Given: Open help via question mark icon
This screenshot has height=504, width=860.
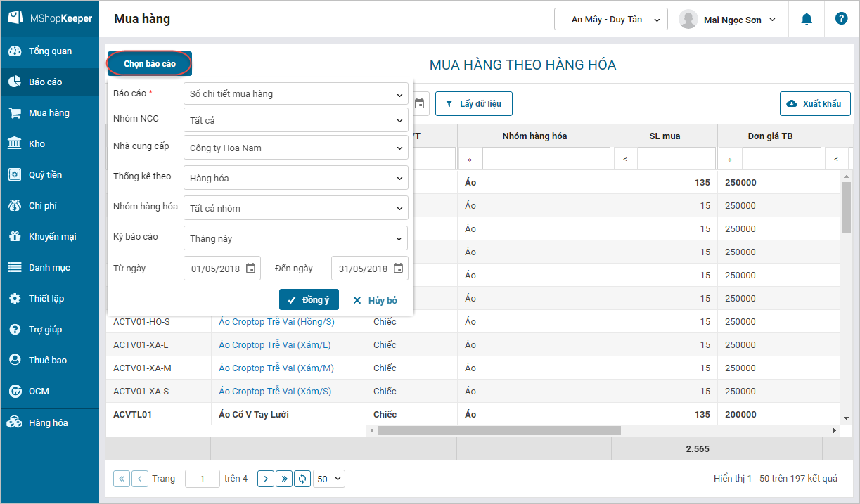Looking at the screenshot, I should tap(841, 19).
